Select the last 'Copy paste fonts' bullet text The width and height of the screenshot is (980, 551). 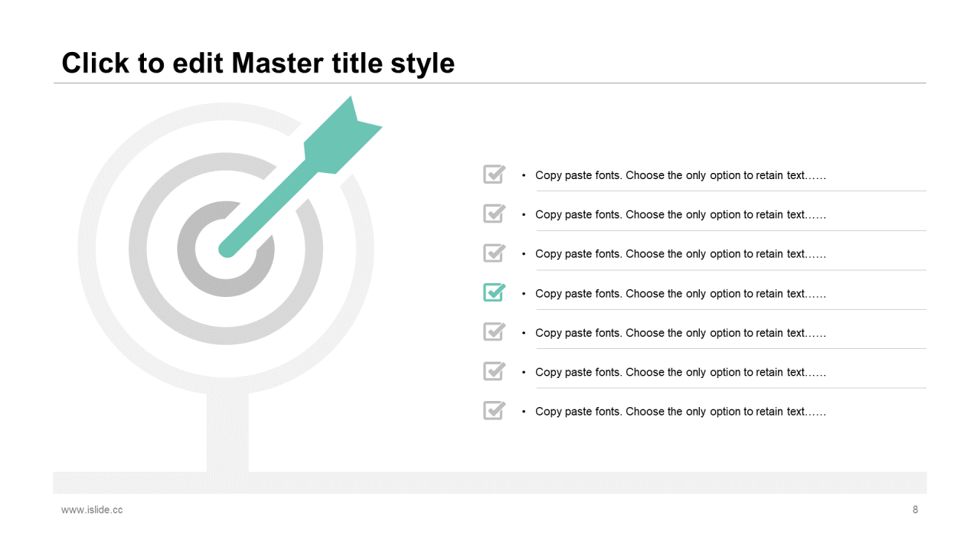tap(681, 412)
